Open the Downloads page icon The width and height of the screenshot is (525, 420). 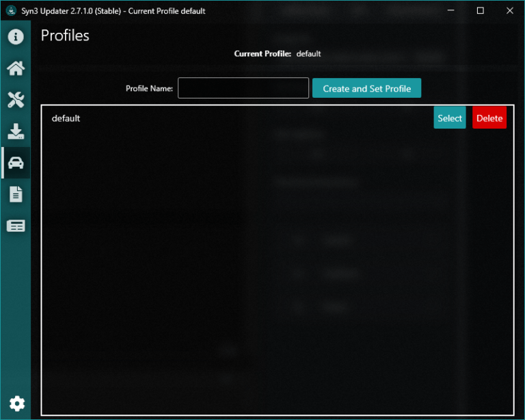16,131
